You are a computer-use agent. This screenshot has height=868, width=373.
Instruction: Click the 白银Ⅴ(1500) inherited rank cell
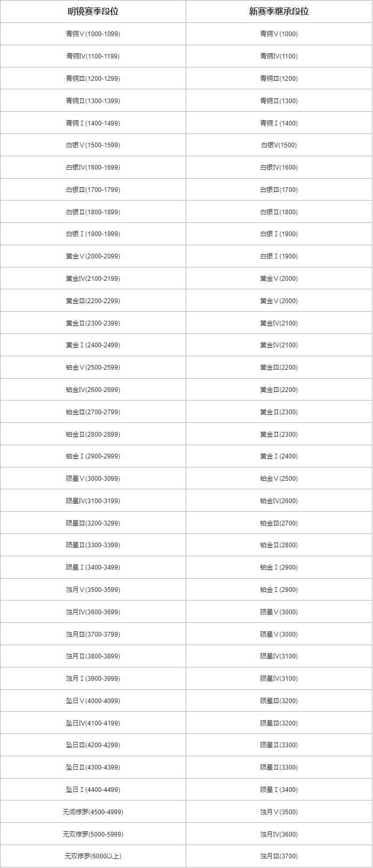279,145
